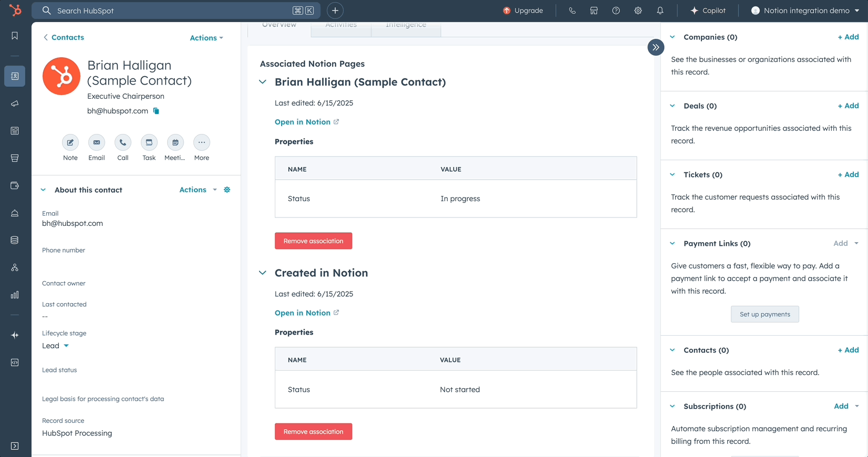The height and width of the screenshot is (457, 868).
Task: Add a company association
Action: pos(848,37)
